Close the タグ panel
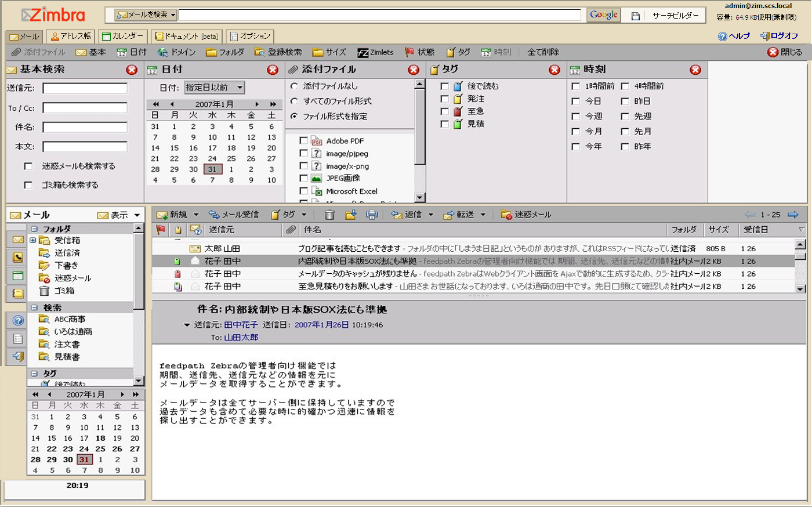 point(554,70)
